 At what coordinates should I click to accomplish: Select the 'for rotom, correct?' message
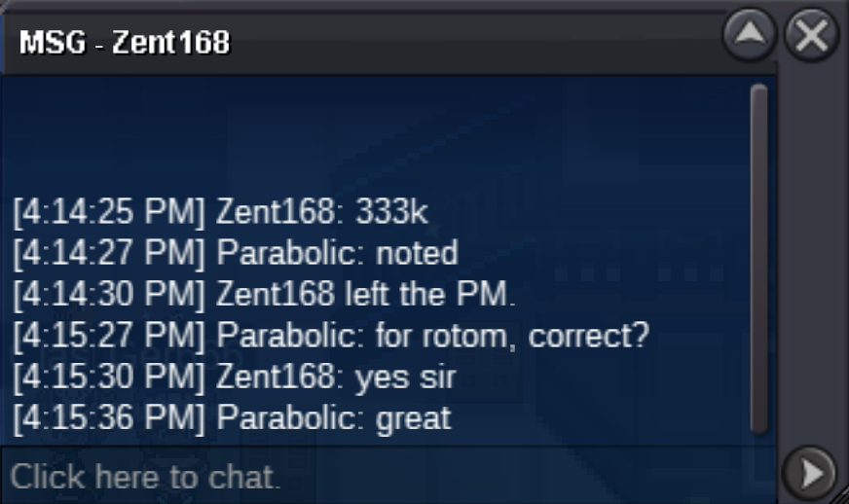point(512,336)
